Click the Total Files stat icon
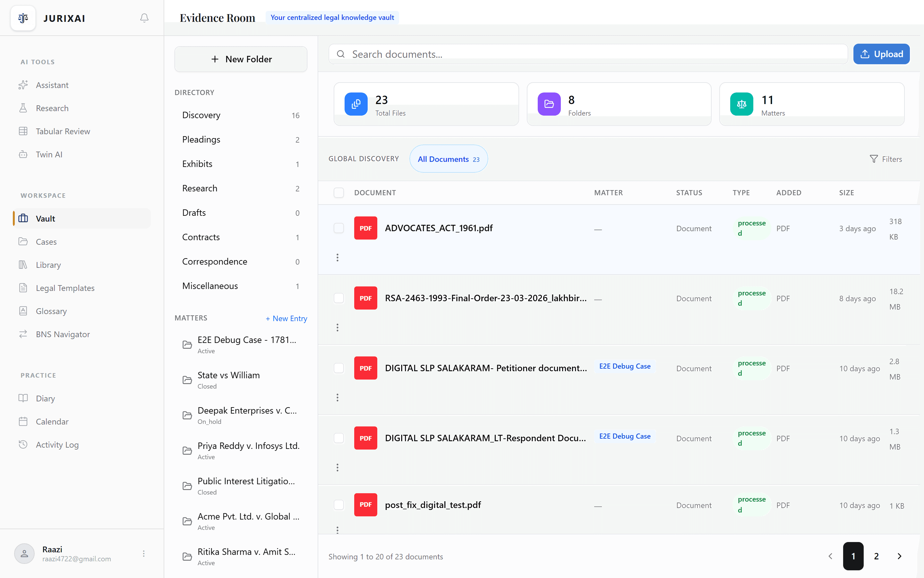Viewport: 924px width, 578px height. pyautogui.click(x=356, y=104)
